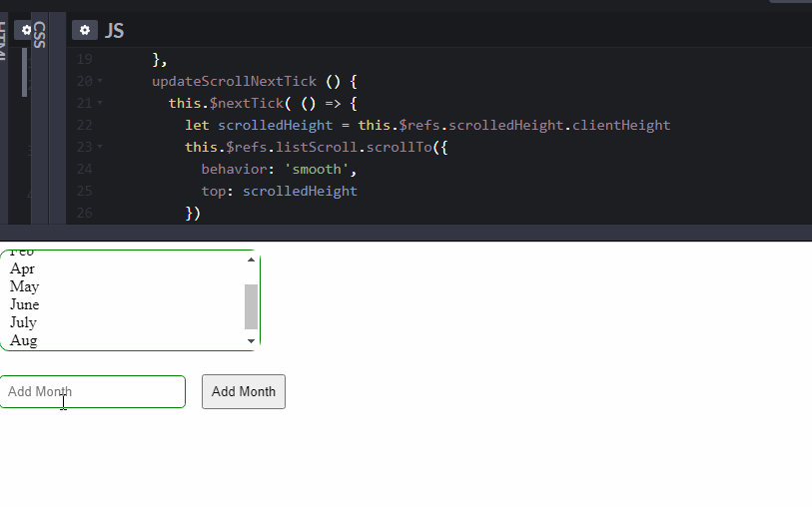Image resolution: width=812 pixels, height=507 pixels.
Task: Click line number 26 in gutter
Action: click(x=85, y=214)
